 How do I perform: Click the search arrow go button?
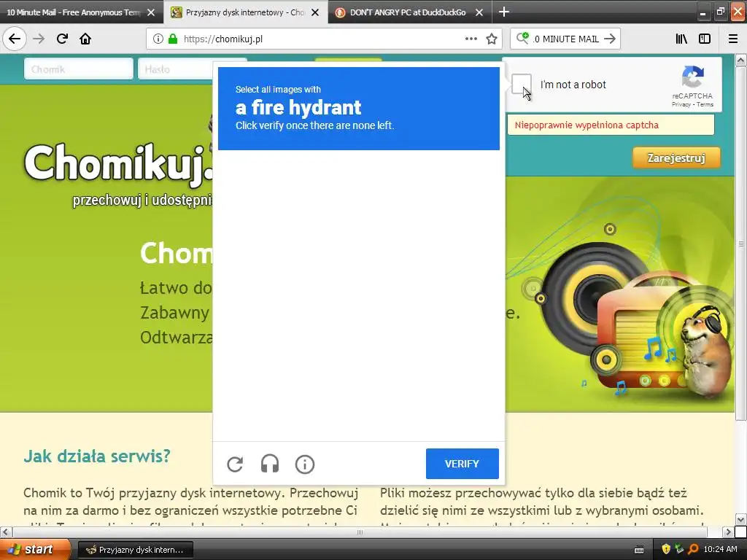tap(610, 39)
